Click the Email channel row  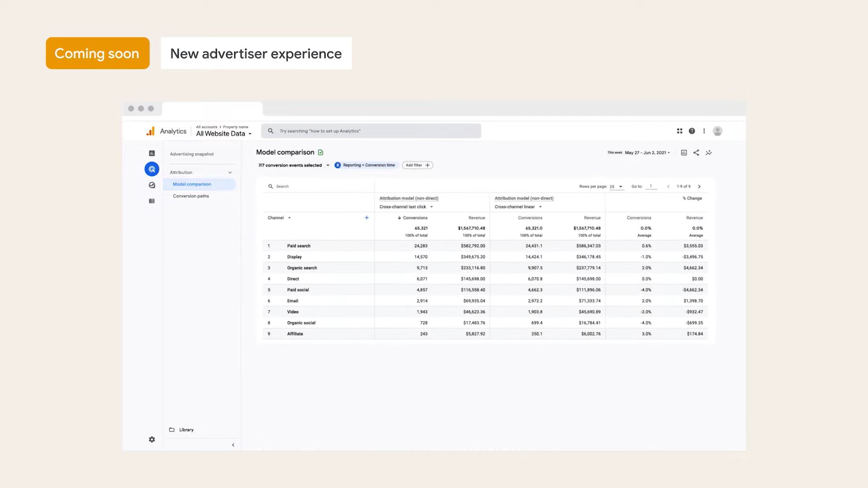point(485,301)
